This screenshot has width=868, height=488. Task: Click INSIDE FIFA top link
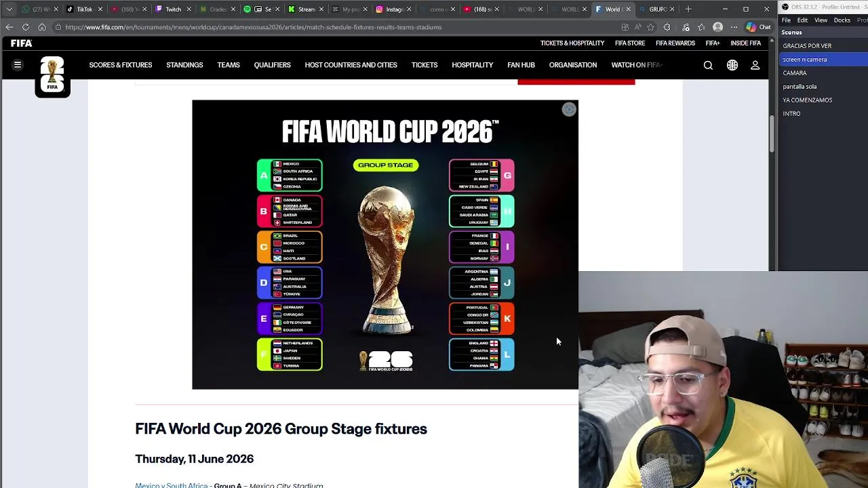click(745, 43)
